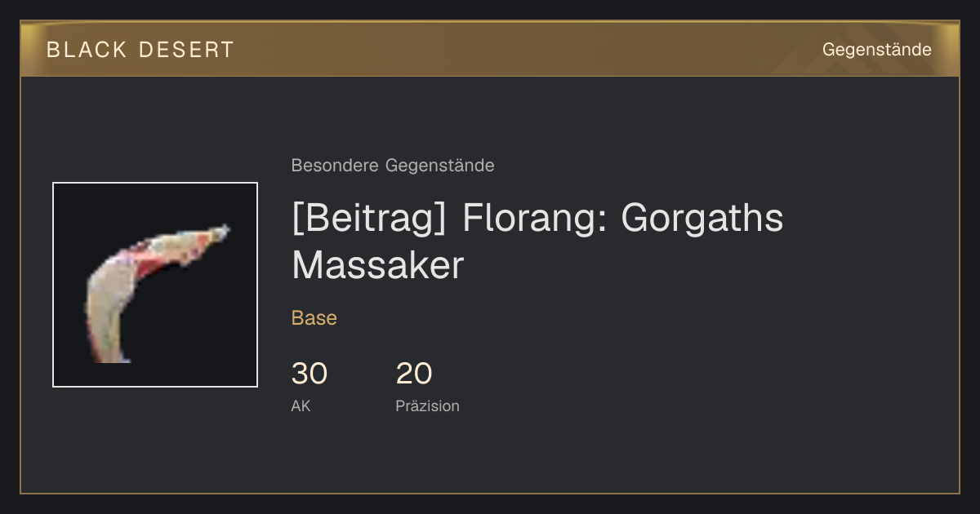Click the word Massaker in the title
This screenshot has height=514, width=980.
377,266
